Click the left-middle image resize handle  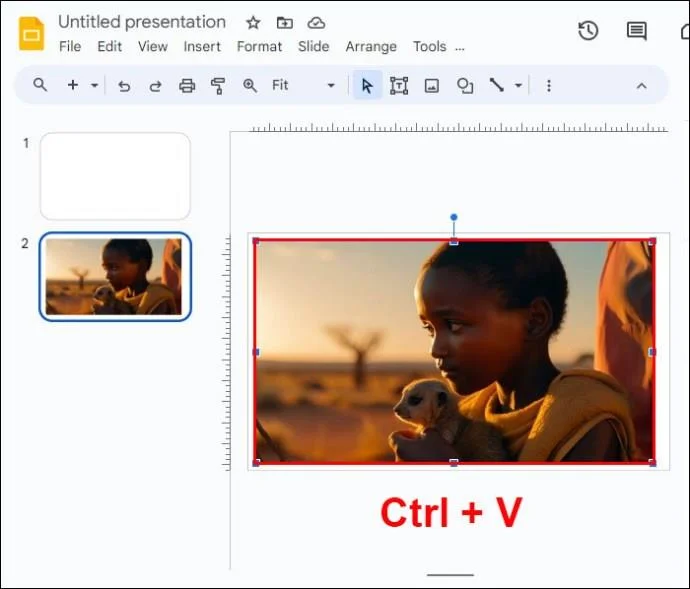[257, 352]
